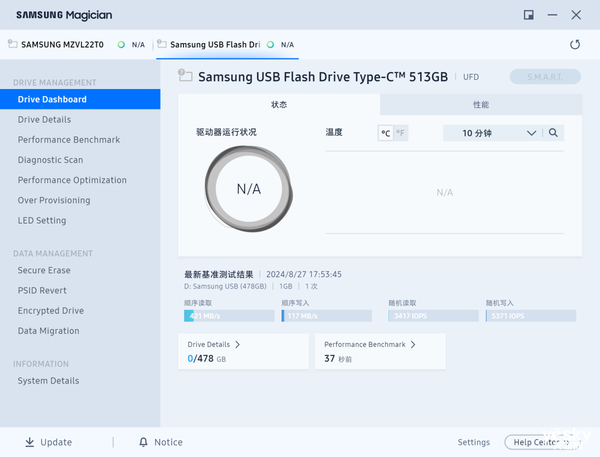Click the magnifier icon beside the time dropdown
600x457 pixels.
[554, 133]
